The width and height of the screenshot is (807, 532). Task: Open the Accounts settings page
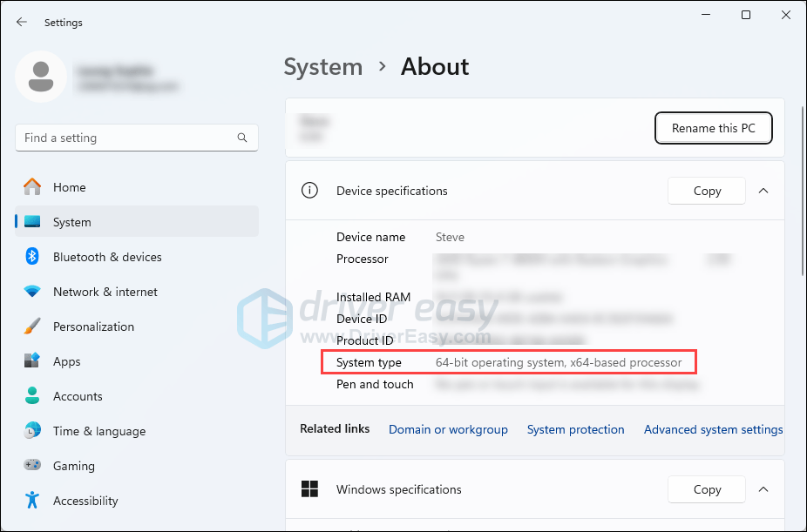78,396
